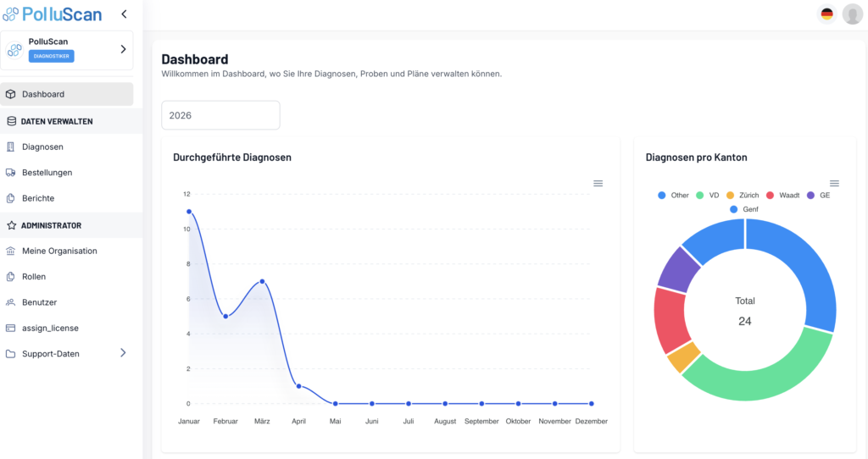Click the Januar data point on line chart
Screen dimensions: 868x459
point(188,212)
